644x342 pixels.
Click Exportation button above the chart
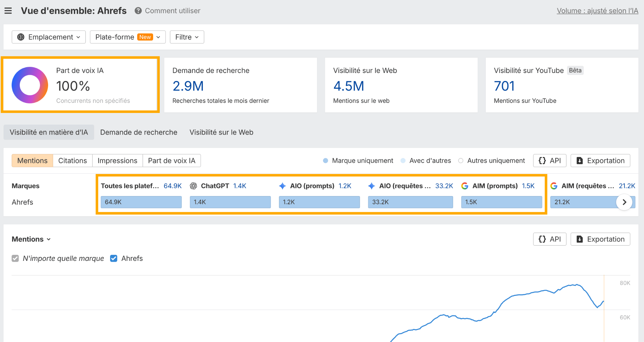(x=600, y=239)
